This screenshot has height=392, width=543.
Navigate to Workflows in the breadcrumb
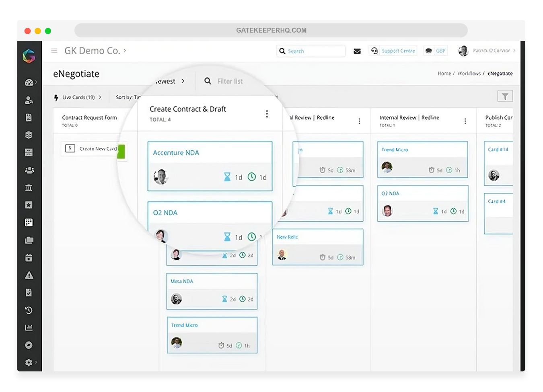pyautogui.click(x=469, y=74)
